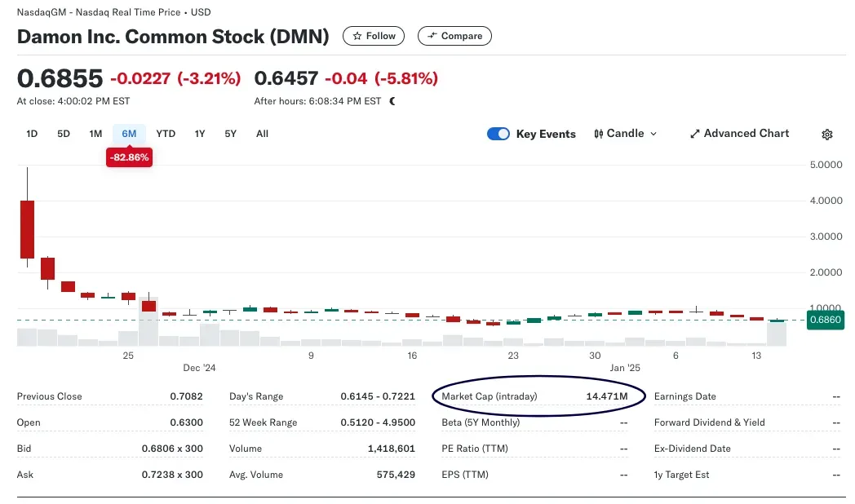The height and width of the screenshot is (504, 855).
Task: Toggle the Key Events switch
Action: [x=498, y=134]
